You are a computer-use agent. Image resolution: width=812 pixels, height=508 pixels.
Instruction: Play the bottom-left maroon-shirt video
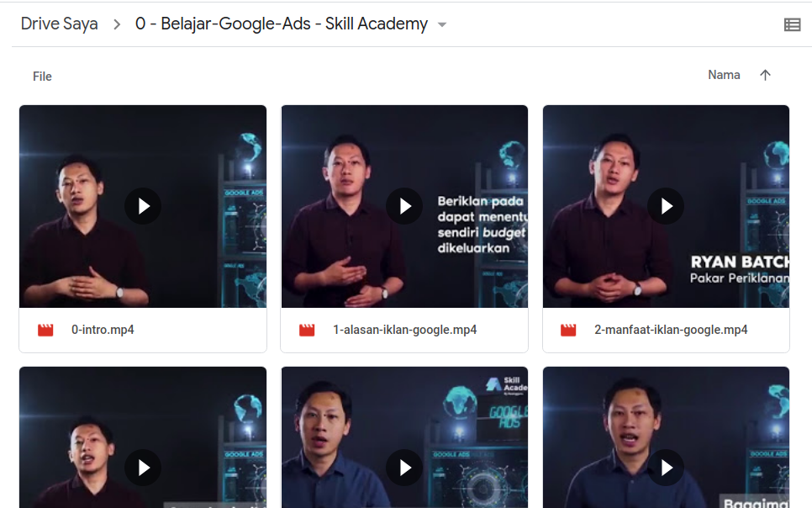point(143,468)
